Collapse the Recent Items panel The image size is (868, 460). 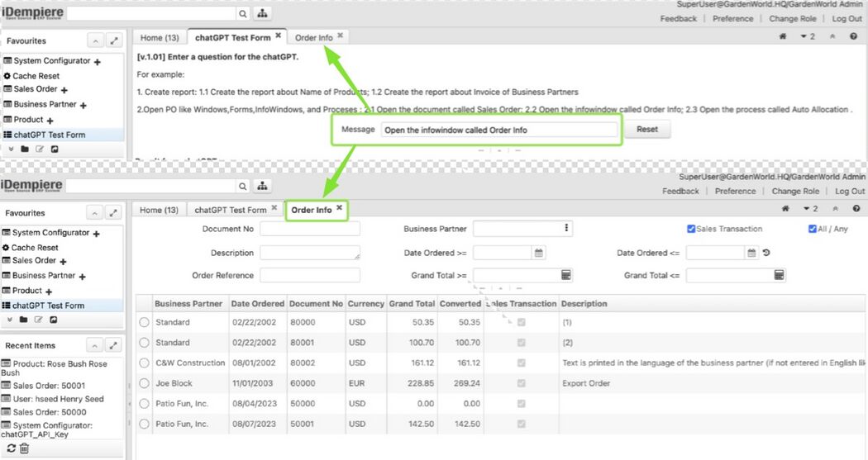click(x=95, y=345)
